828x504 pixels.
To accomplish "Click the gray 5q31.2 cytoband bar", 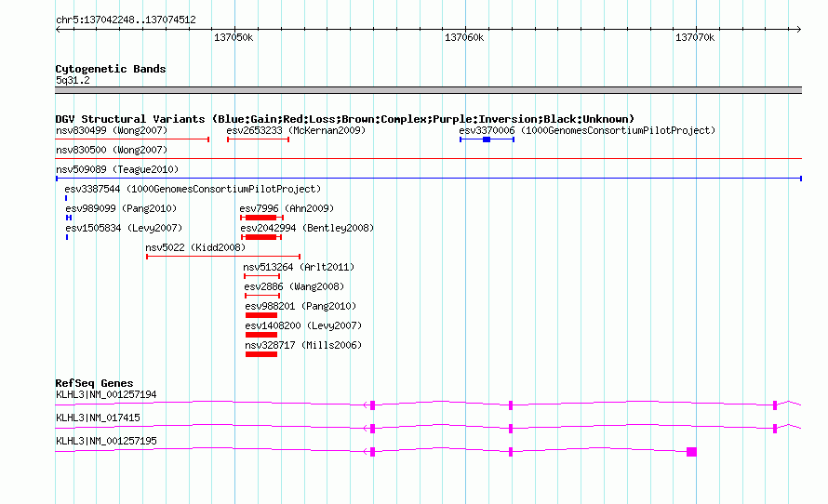I will 428,90.
